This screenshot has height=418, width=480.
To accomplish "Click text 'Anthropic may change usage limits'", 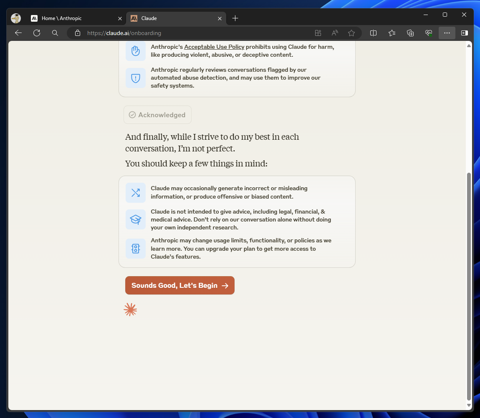I will click(x=241, y=249).
